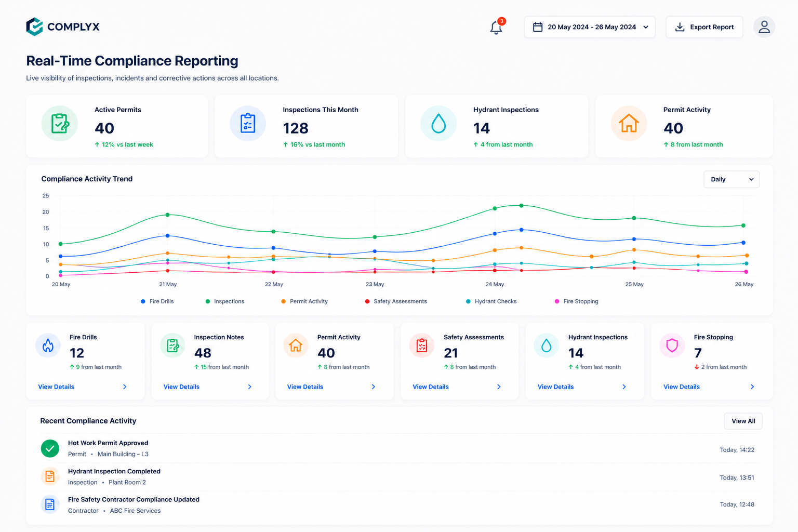Click the chevron arrow on Inspection Notes card

[250, 387]
